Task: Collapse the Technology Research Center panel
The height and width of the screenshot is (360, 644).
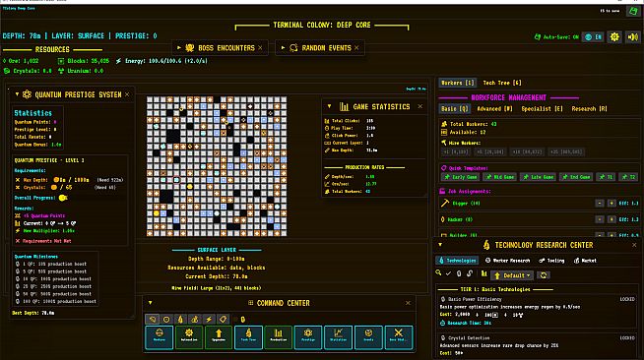Action: pos(440,245)
